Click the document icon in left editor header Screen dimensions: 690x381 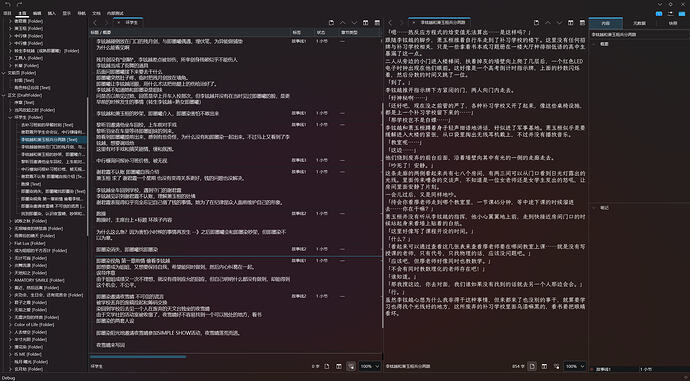(x=331, y=22)
